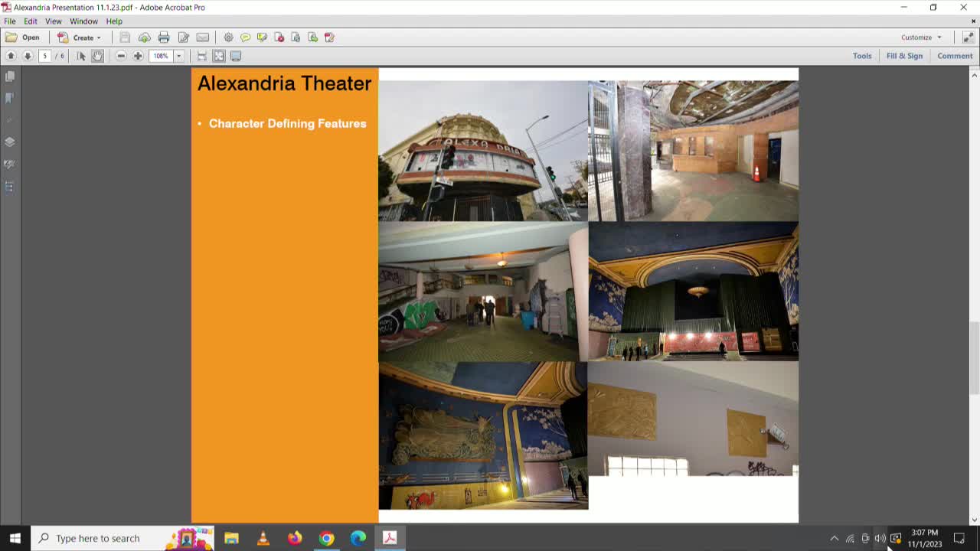Open Google Chrome from the taskbar

pyautogui.click(x=326, y=538)
